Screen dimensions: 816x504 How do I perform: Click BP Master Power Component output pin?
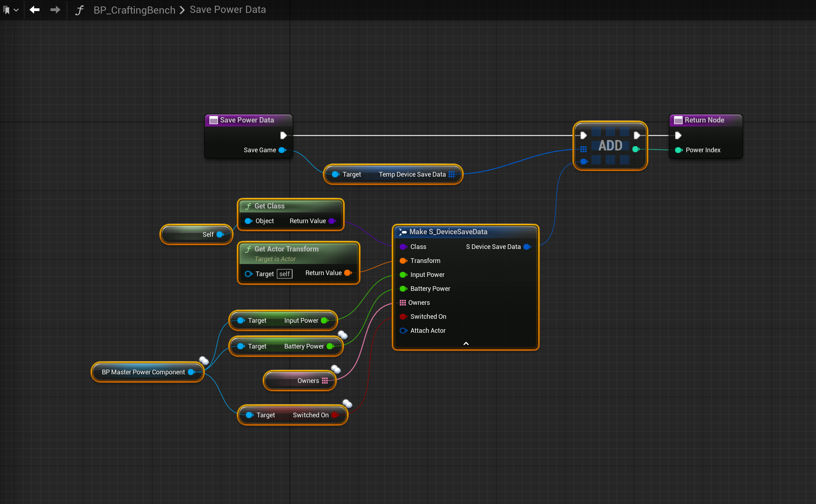pos(191,372)
